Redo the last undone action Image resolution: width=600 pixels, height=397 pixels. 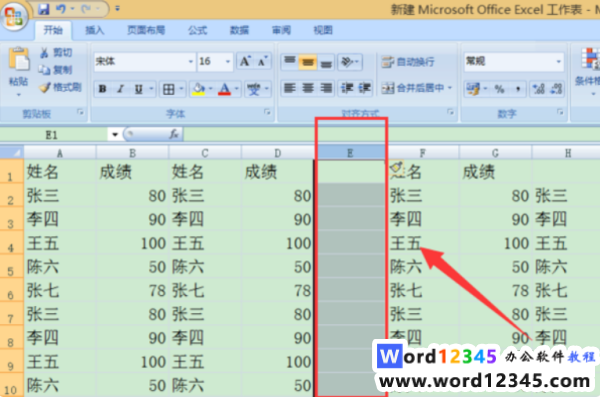point(86,9)
